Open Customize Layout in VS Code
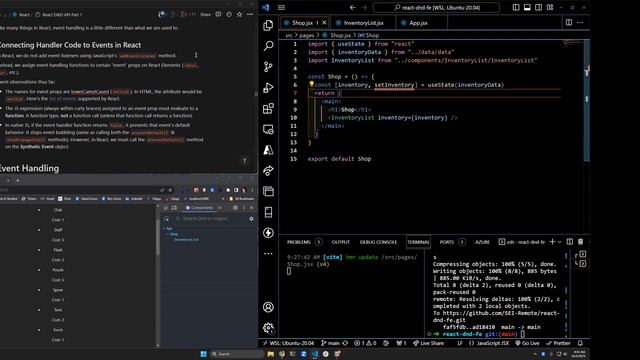This screenshot has height=360, width=640. (550, 7)
